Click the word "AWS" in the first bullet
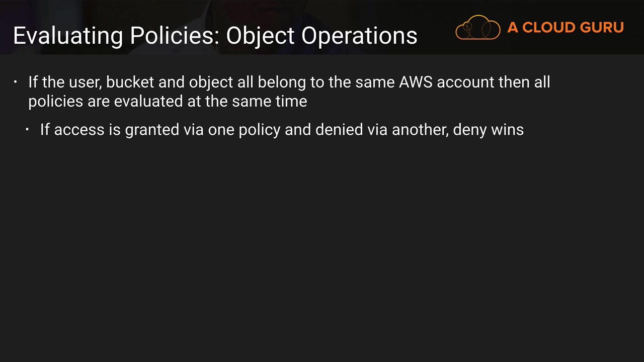Viewport: 644px width, 362px height. 416,82
